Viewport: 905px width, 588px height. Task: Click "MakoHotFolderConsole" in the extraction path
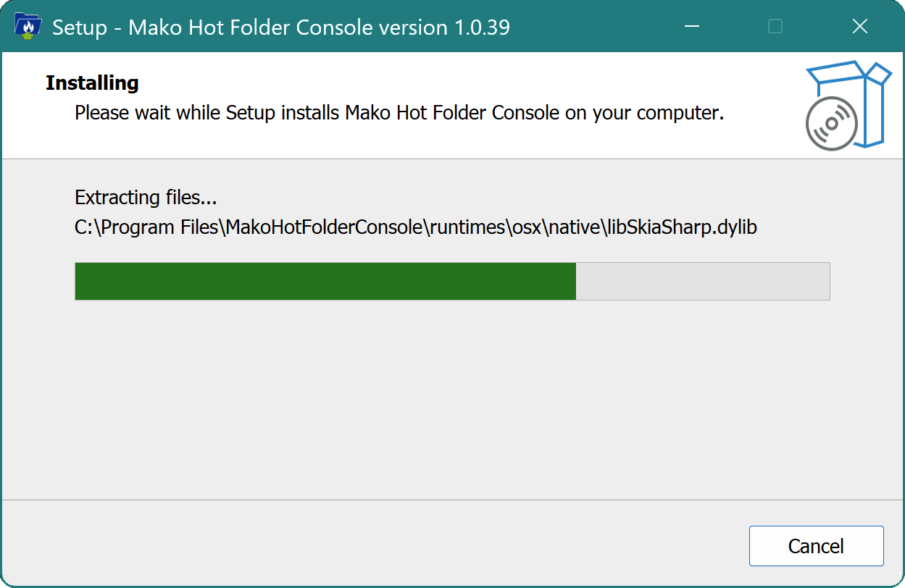point(323,227)
